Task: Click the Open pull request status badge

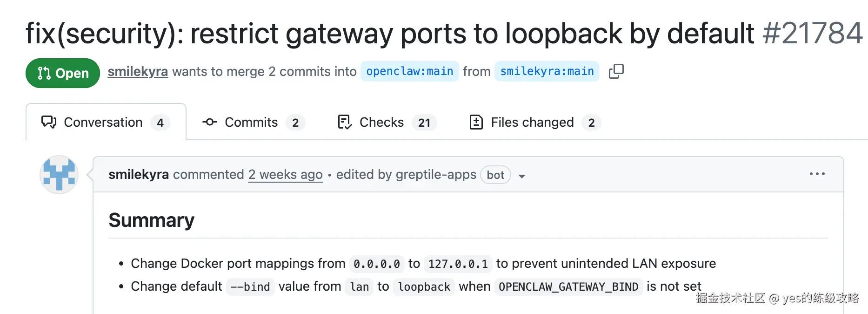Action: coord(63,73)
